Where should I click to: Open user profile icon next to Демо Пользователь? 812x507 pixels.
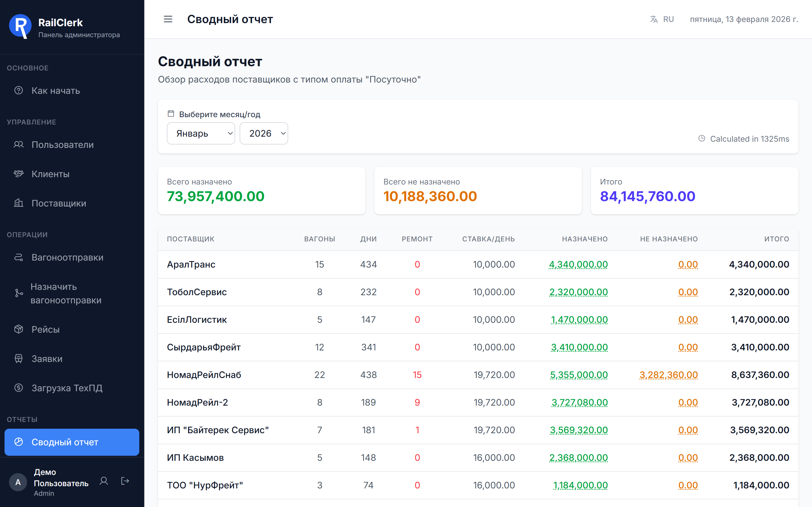[x=104, y=481]
